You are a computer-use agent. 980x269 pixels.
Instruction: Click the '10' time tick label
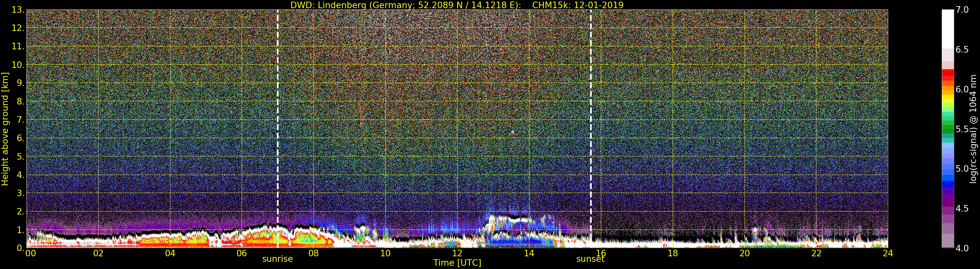385,253
